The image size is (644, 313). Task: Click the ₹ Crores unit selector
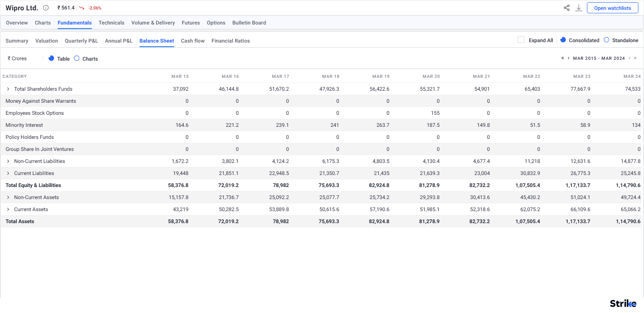17,58
